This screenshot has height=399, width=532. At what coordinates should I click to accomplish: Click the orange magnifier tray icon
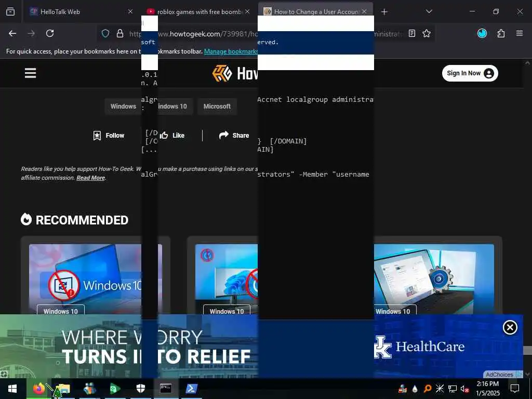click(x=428, y=389)
